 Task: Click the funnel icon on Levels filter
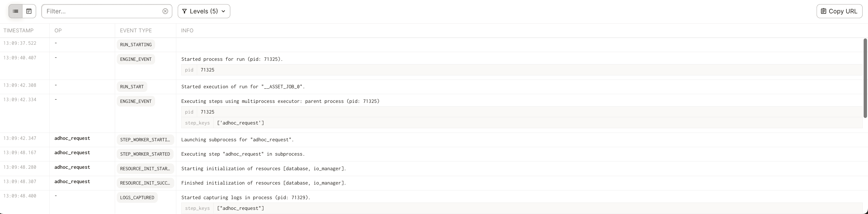coord(185,11)
